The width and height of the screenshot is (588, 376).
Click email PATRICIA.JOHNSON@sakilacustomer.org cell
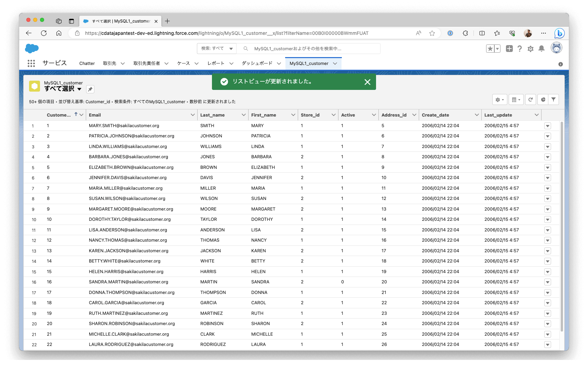132,136
